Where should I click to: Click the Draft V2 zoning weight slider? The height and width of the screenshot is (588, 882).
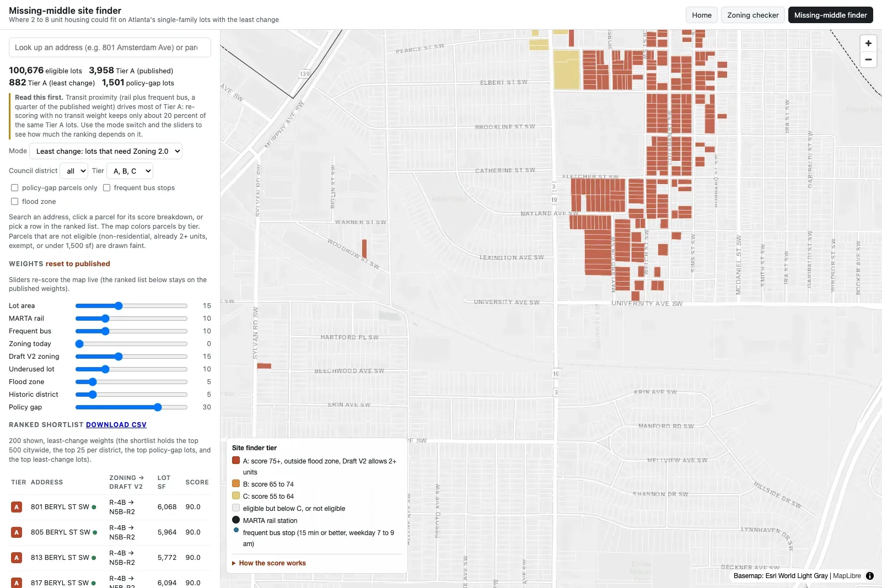click(131, 357)
